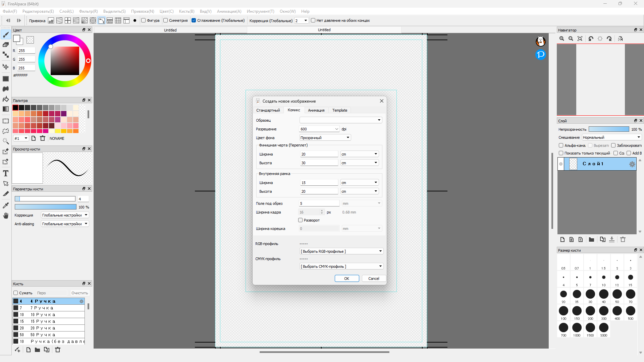This screenshot has width=644, height=362.
Task: Select the rectangular Selection tool
Action: pos(6,121)
